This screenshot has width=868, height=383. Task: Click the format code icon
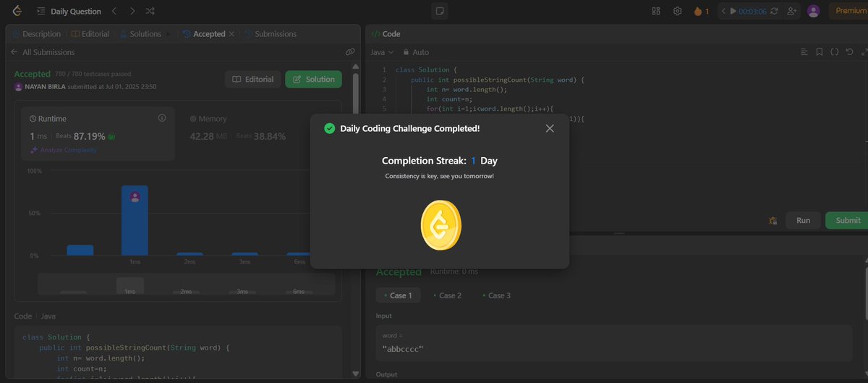[x=804, y=52]
